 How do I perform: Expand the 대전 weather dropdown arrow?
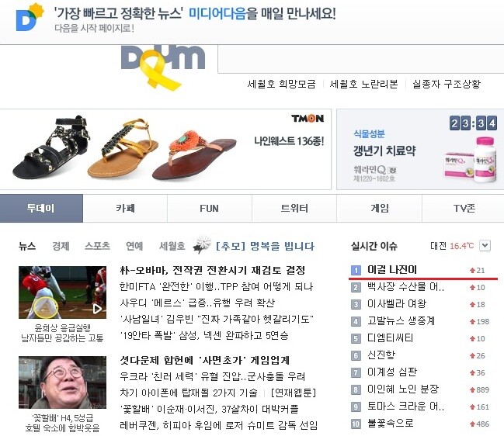click(x=485, y=246)
